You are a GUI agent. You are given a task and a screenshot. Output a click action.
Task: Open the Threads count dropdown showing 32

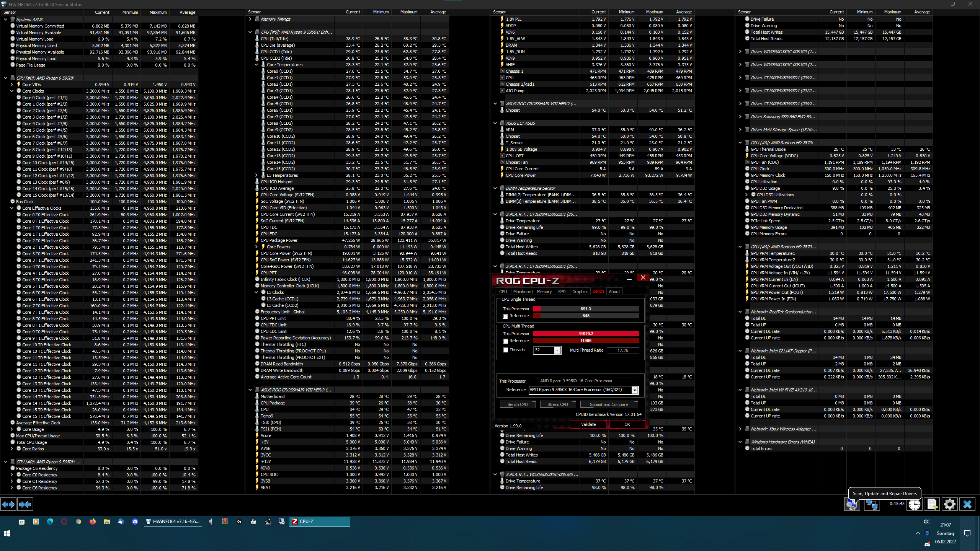pyautogui.click(x=557, y=350)
